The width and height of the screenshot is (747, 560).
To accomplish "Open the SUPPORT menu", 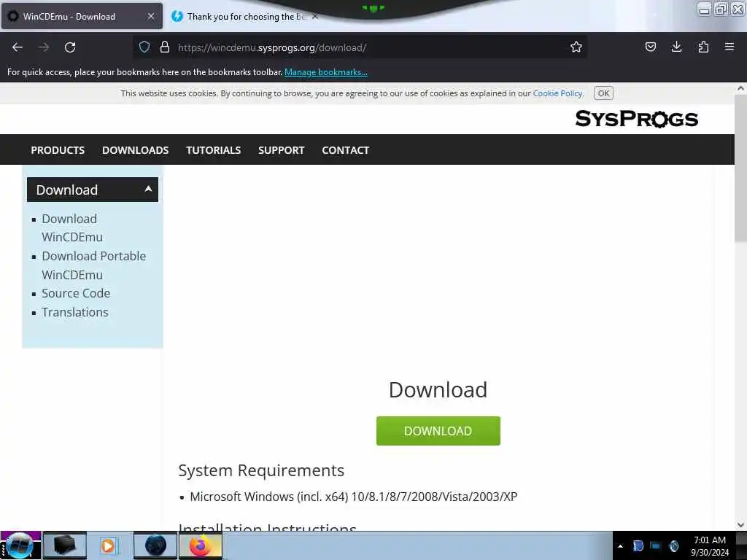I will coord(281,150).
